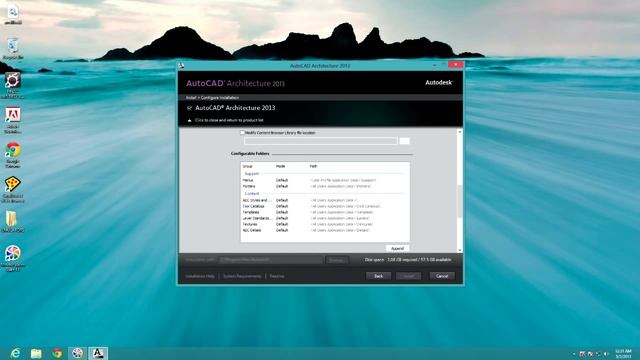Click scrollbar up arrow in installer
The width and height of the screenshot is (640, 360).
click(x=460, y=132)
